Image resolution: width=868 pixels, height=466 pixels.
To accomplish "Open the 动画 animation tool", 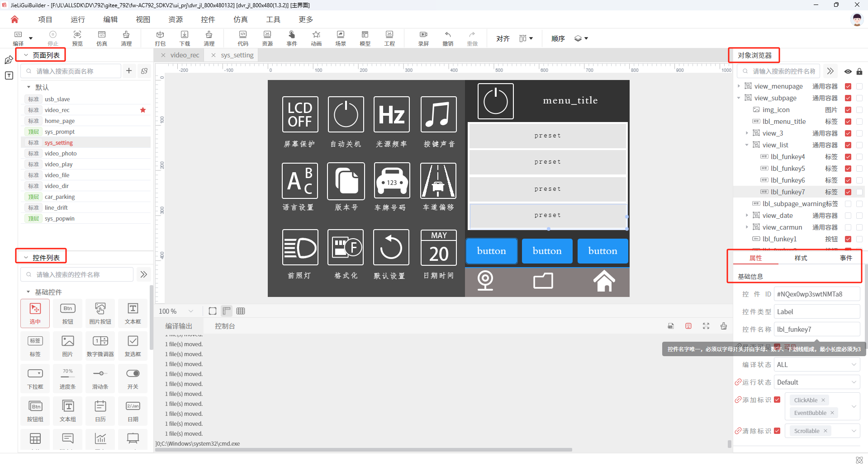I will coord(316,38).
